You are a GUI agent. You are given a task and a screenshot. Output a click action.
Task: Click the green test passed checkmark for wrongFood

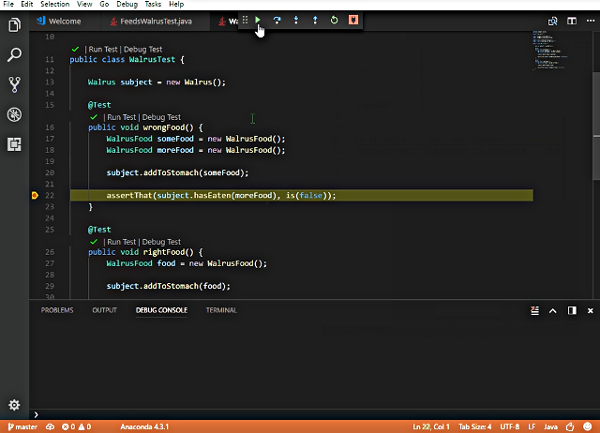93,117
